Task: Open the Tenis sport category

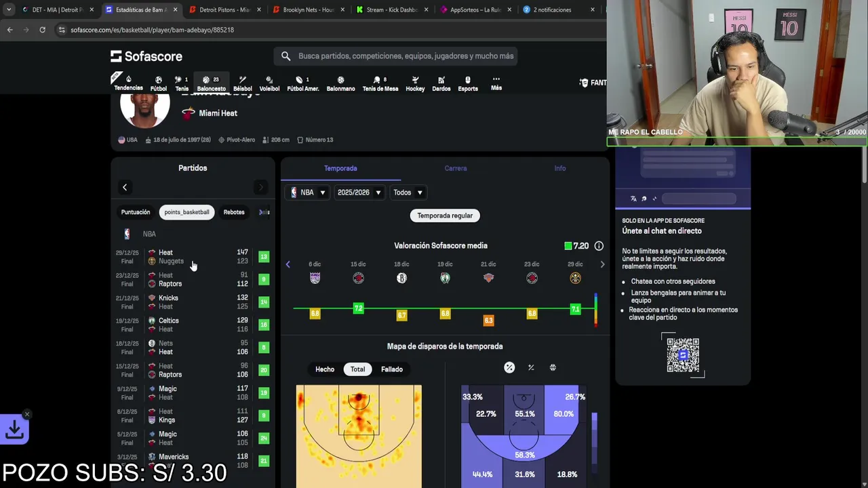Action: pos(182,83)
